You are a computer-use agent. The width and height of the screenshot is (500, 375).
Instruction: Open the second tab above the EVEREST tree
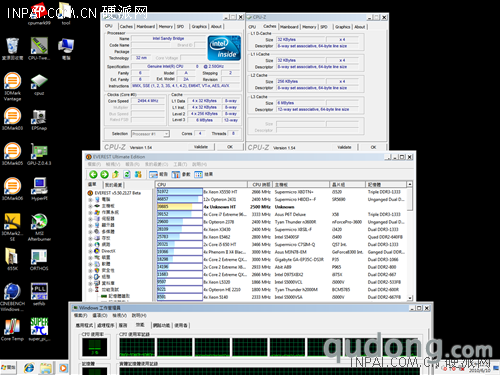[113, 185]
